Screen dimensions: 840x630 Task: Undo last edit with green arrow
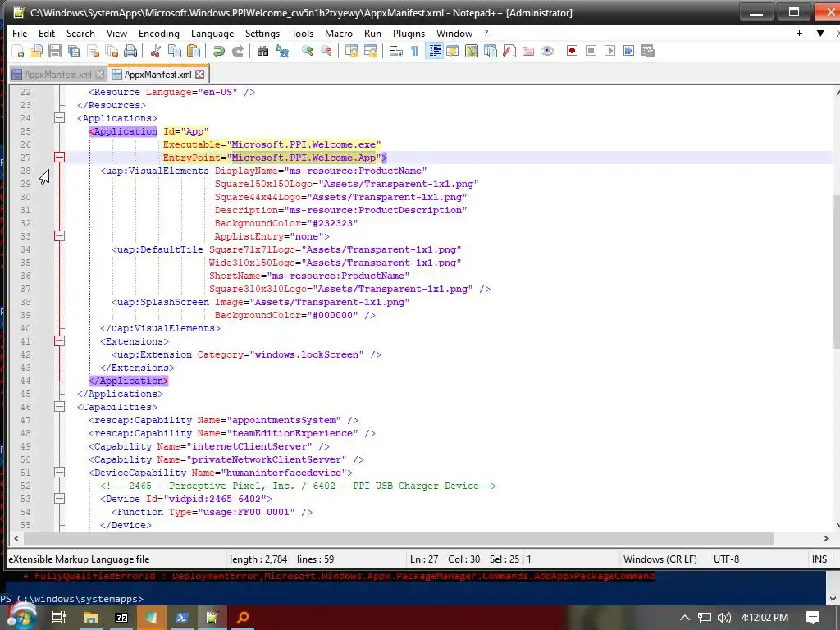pyautogui.click(x=218, y=51)
